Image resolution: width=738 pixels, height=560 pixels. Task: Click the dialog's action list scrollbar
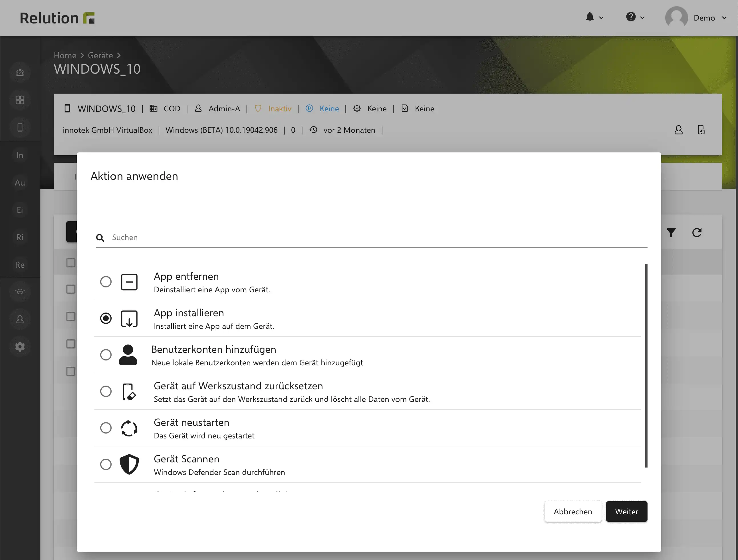point(646,365)
